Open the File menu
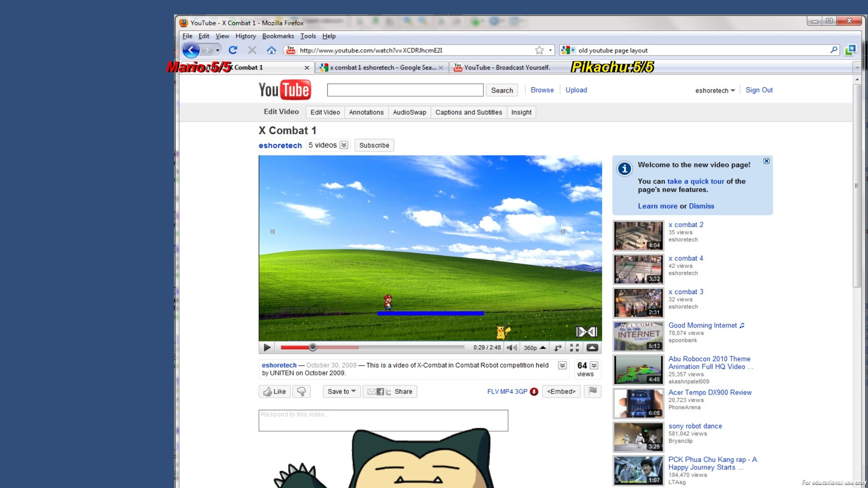 point(187,36)
